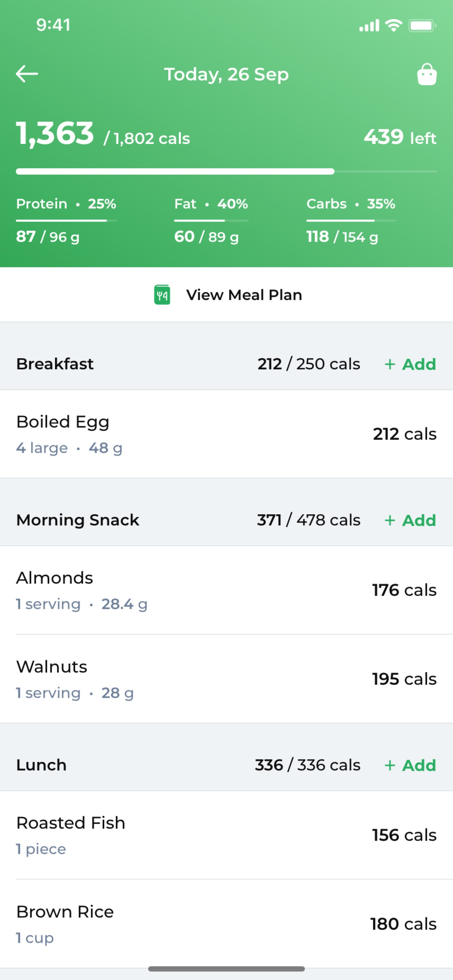Tap the battery status icon
Screen dimensions: 453x980
click(422, 26)
